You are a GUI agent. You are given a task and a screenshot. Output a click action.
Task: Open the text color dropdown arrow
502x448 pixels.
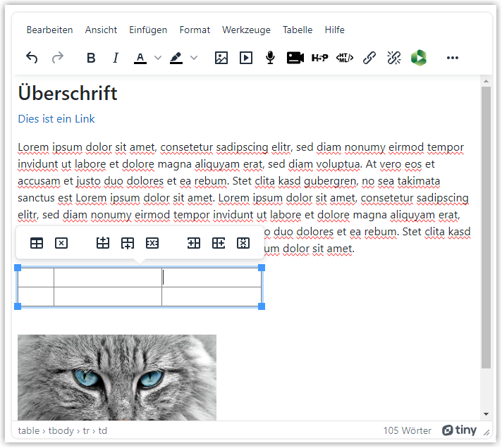pos(157,58)
